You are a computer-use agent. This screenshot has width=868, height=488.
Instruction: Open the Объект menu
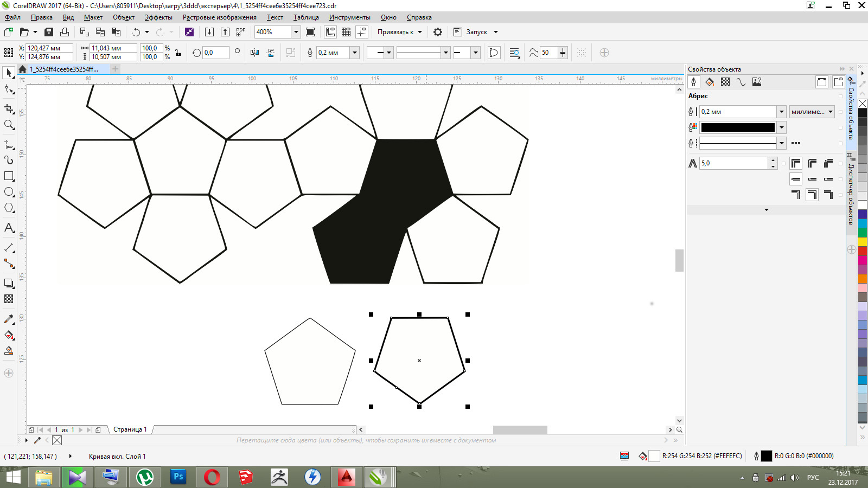[x=124, y=17]
